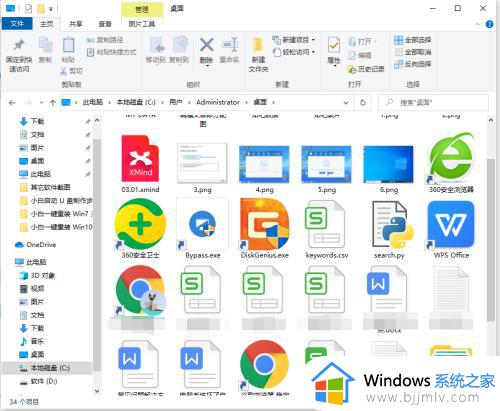Click the up-folder arrow
This screenshot has width=500, height=411.
(52, 103)
